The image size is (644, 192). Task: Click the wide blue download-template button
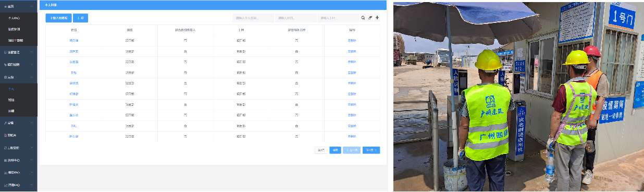point(59,18)
